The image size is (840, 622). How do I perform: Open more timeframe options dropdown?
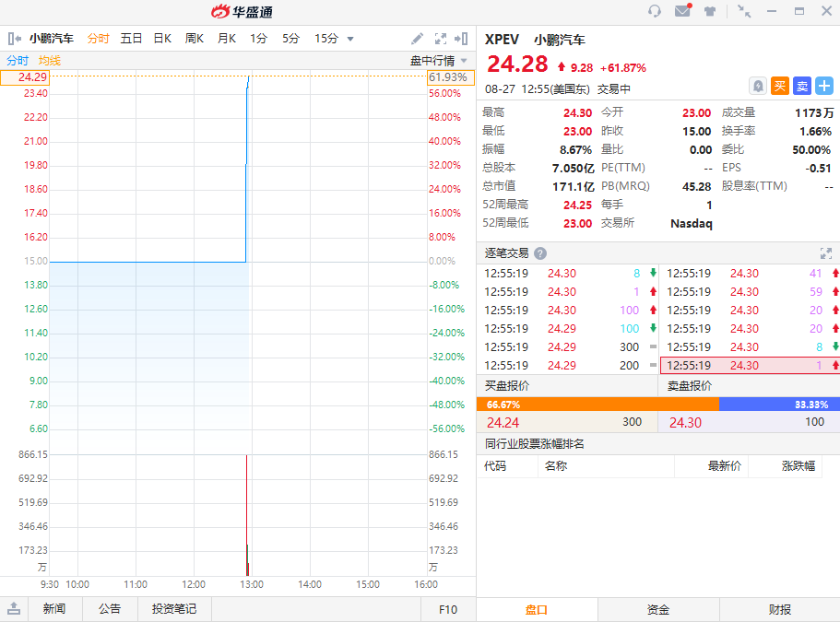pos(350,39)
